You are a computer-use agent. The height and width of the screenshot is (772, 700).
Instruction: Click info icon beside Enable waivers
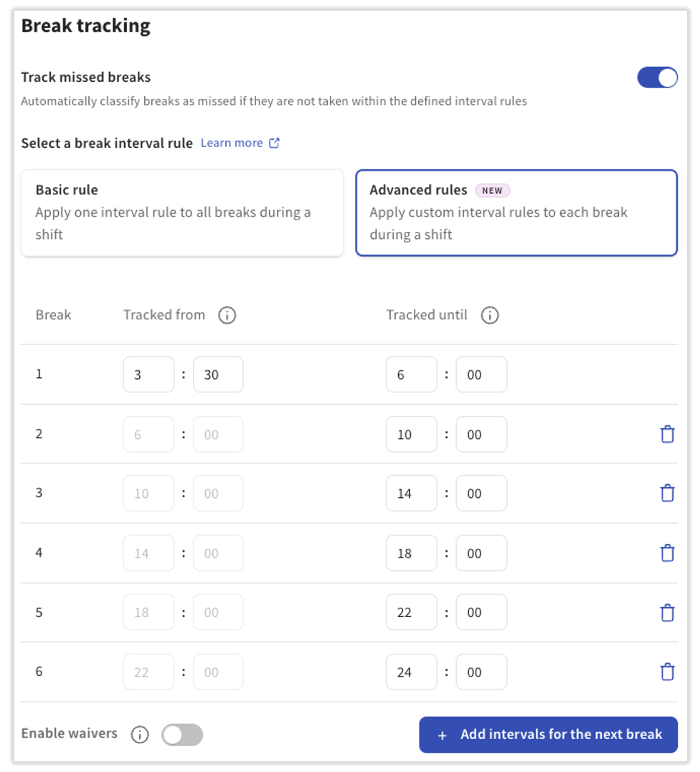coord(140,735)
